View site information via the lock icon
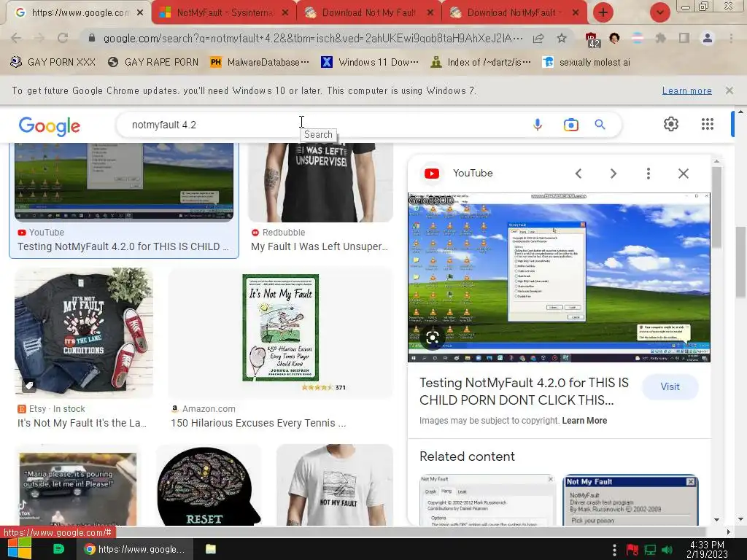Image resolution: width=747 pixels, height=560 pixels. (x=92, y=38)
